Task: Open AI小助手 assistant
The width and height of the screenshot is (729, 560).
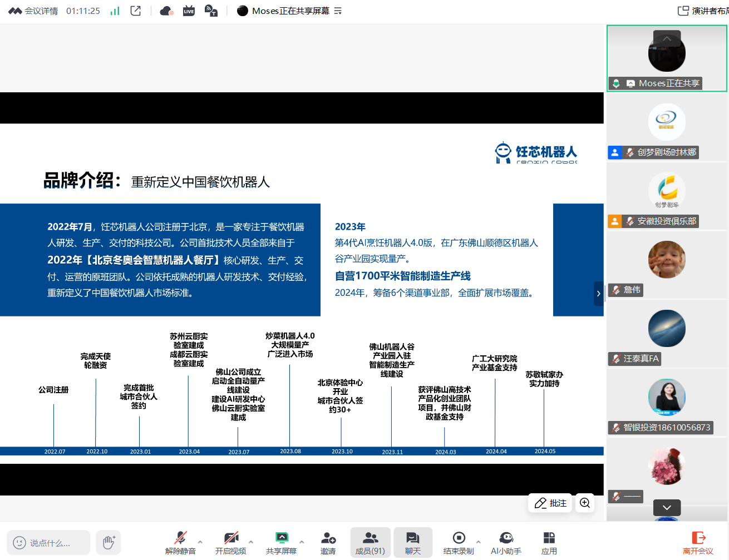Action: click(x=506, y=542)
